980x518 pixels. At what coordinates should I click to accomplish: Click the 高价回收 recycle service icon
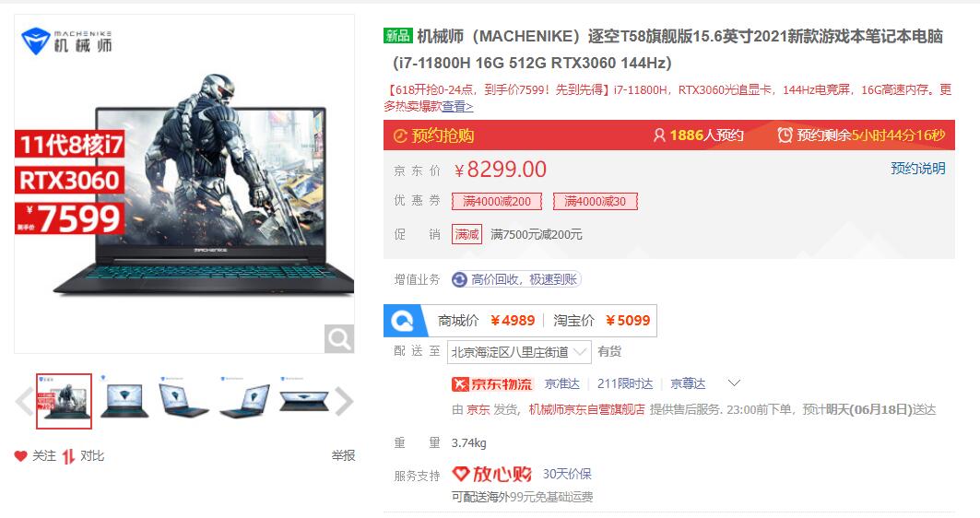[x=459, y=279]
